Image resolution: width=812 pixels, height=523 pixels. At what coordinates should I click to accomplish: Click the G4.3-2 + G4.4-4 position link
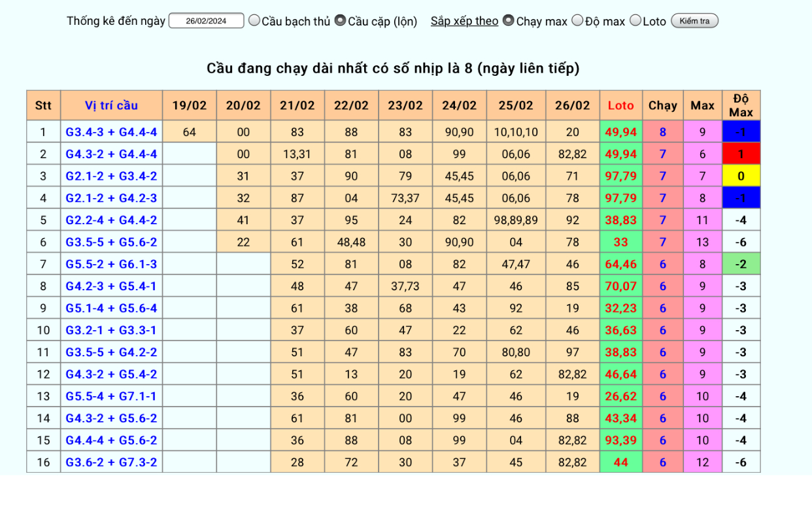pyautogui.click(x=111, y=154)
